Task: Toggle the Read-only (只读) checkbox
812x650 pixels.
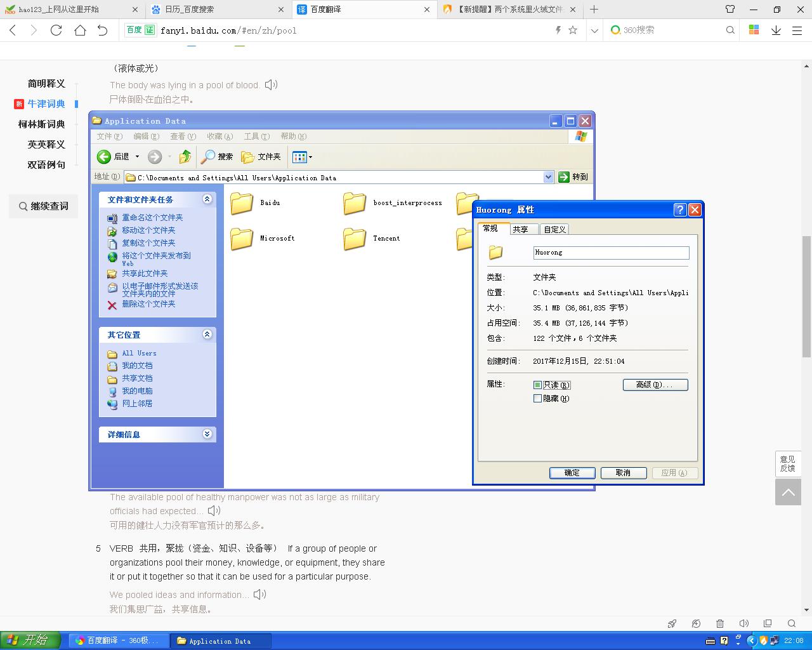Action: (x=537, y=385)
